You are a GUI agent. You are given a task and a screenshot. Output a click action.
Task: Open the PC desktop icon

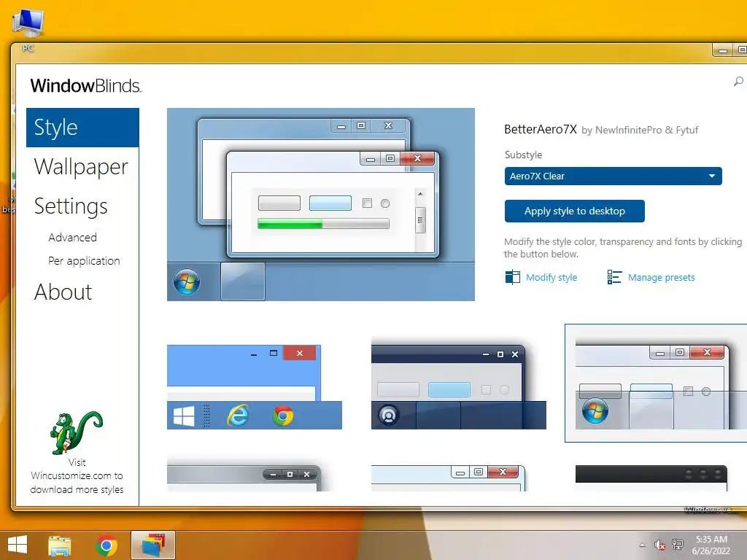click(x=28, y=28)
